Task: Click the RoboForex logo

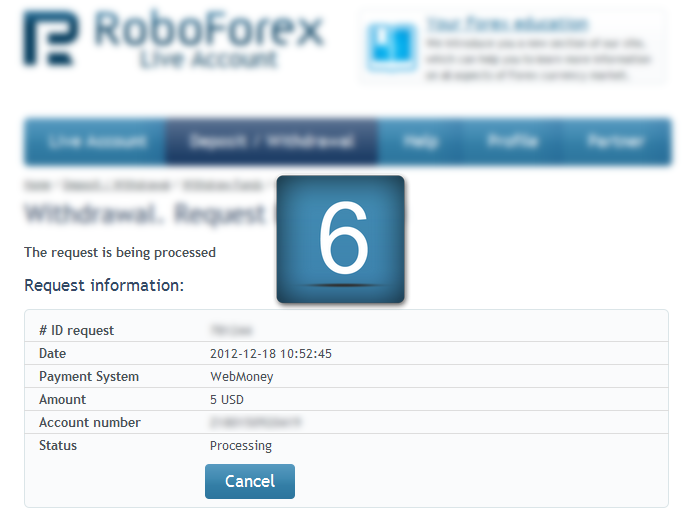Action: [x=173, y=39]
